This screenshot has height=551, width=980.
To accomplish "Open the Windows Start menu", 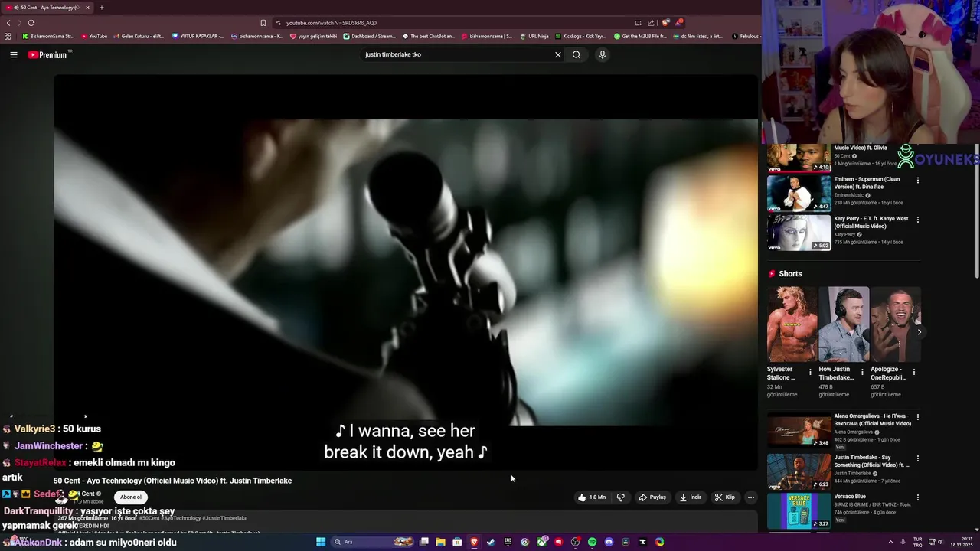I will point(321,542).
